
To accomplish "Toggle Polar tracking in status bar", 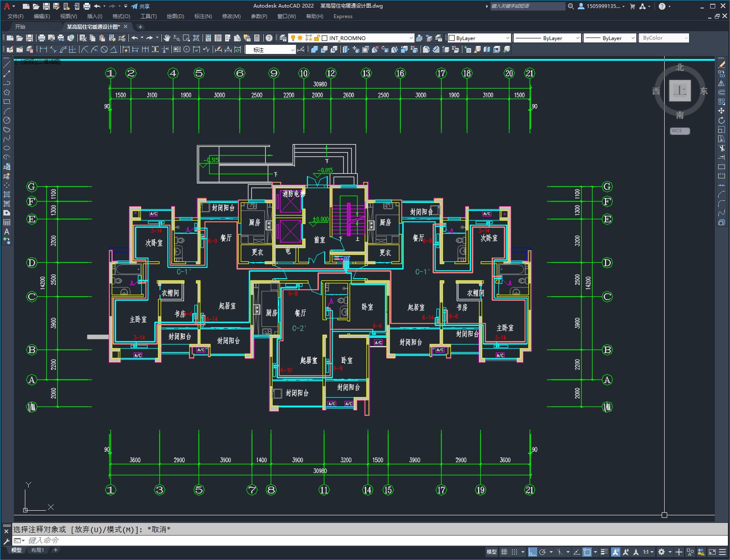I will tap(543, 552).
